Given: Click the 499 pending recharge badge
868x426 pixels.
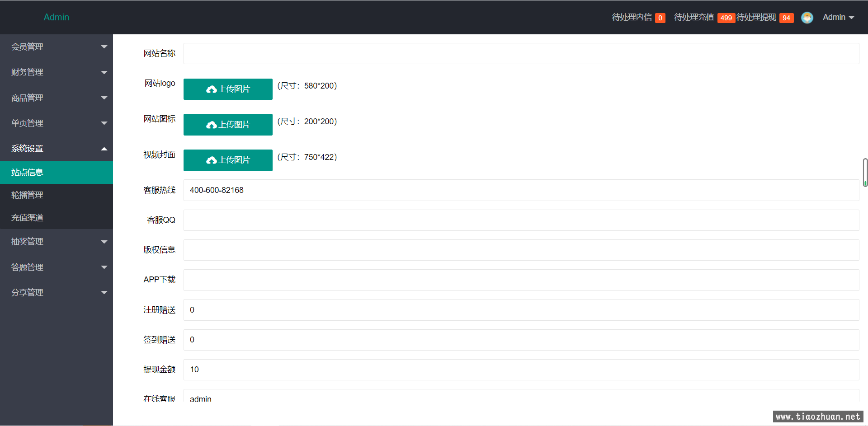Looking at the screenshot, I should [726, 18].
